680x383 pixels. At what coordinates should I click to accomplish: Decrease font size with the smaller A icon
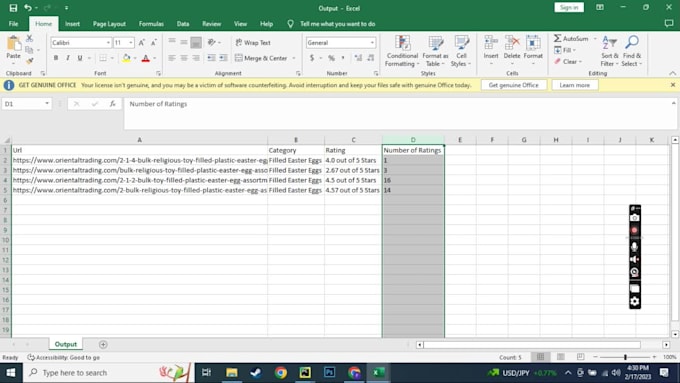coord(154,43)
